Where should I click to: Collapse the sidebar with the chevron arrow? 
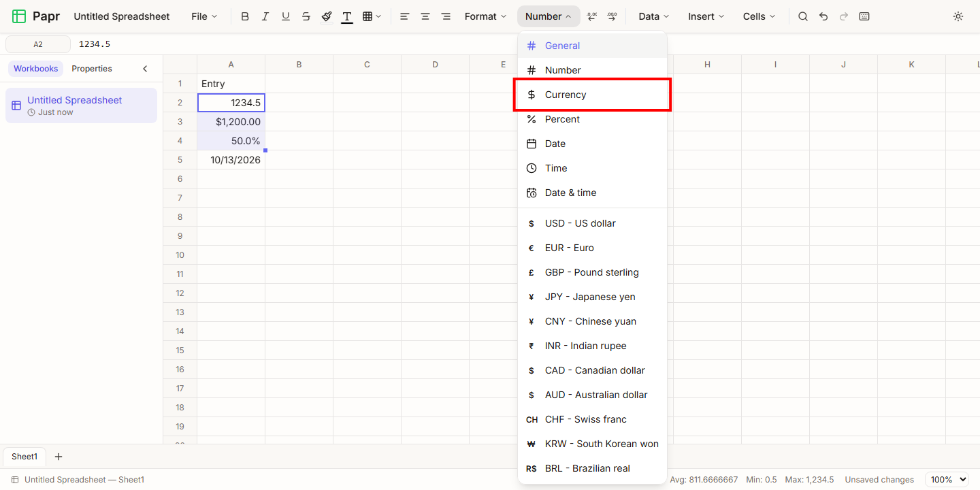pyautogui.click(x=145, y=69)
